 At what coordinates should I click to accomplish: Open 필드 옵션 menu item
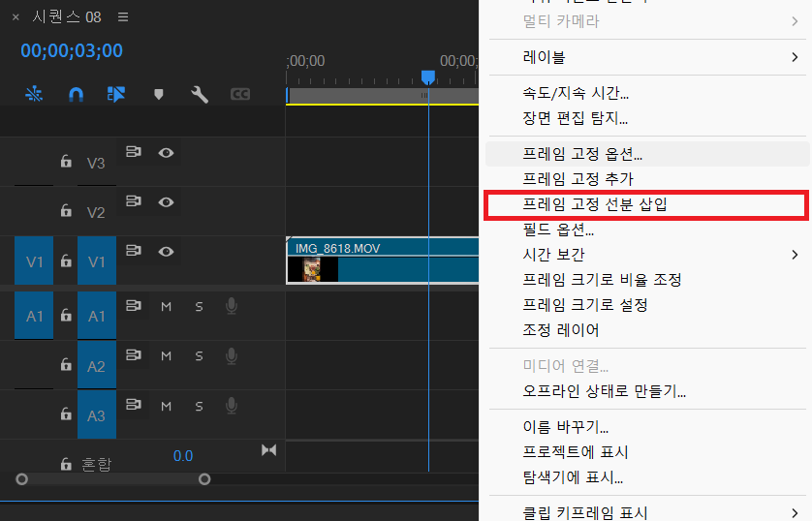point(647,230)
